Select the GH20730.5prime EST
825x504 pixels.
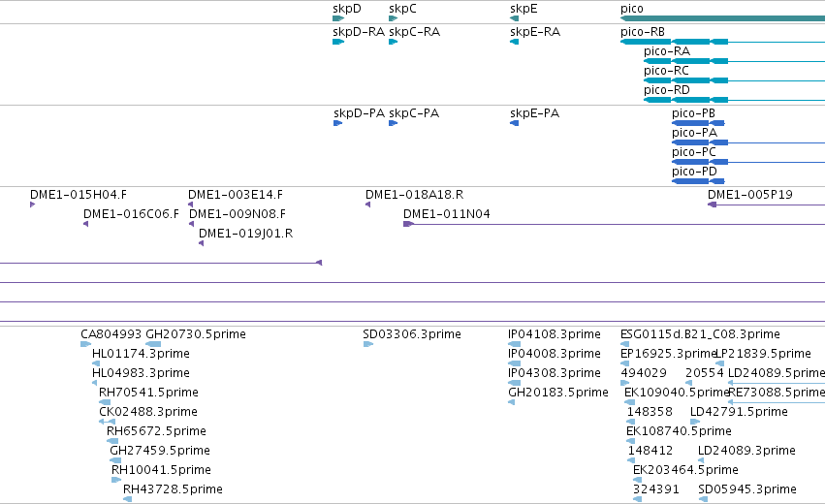coord(153,344)
